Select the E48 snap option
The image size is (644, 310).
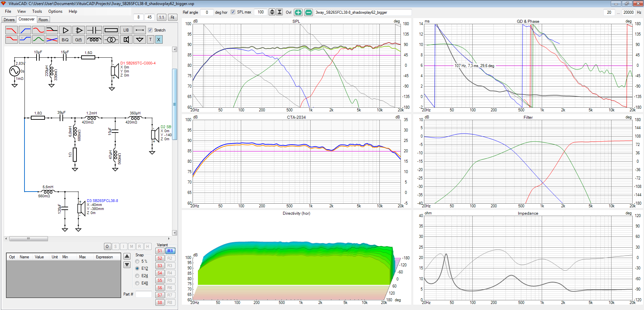coord(137,283)
